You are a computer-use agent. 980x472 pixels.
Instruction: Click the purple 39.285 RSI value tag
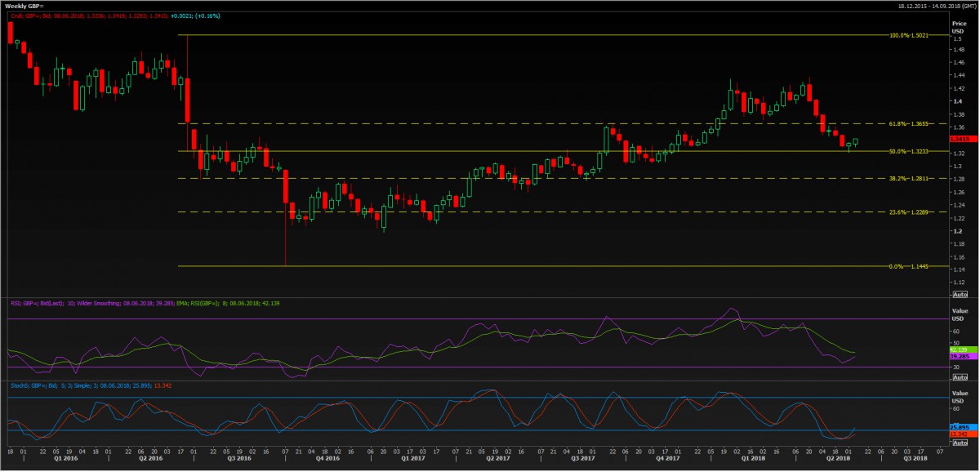click(960, 356)
